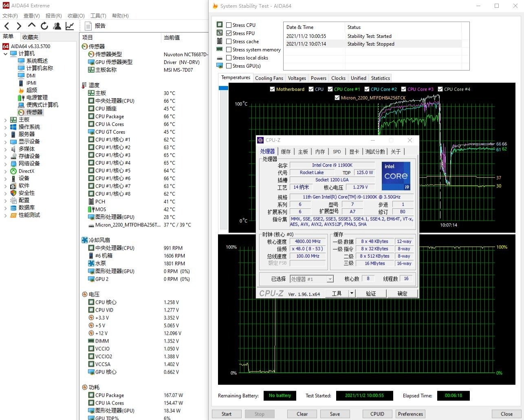Click the report page icon in toolbar
This screenshot has width=524, height=420.
point(88,26)
